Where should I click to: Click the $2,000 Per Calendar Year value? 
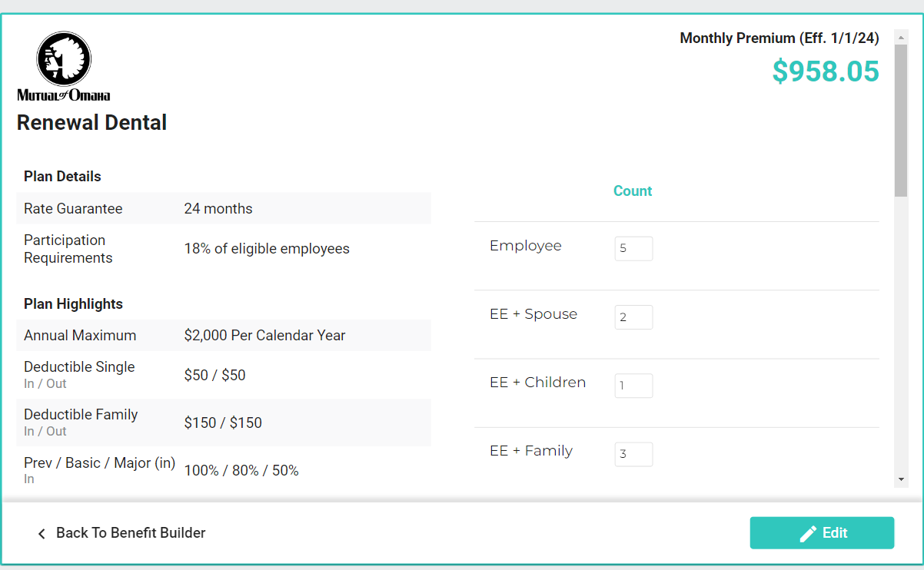pos(264,336)
